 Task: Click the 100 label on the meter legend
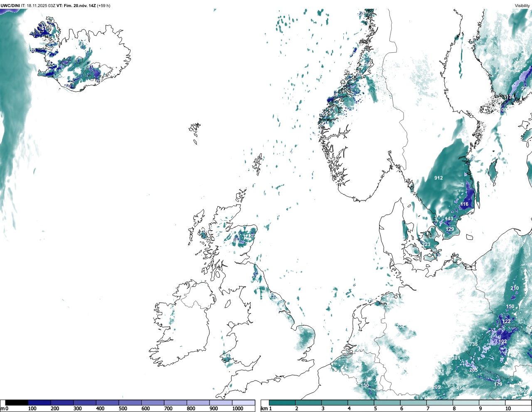tap(32, 409)
